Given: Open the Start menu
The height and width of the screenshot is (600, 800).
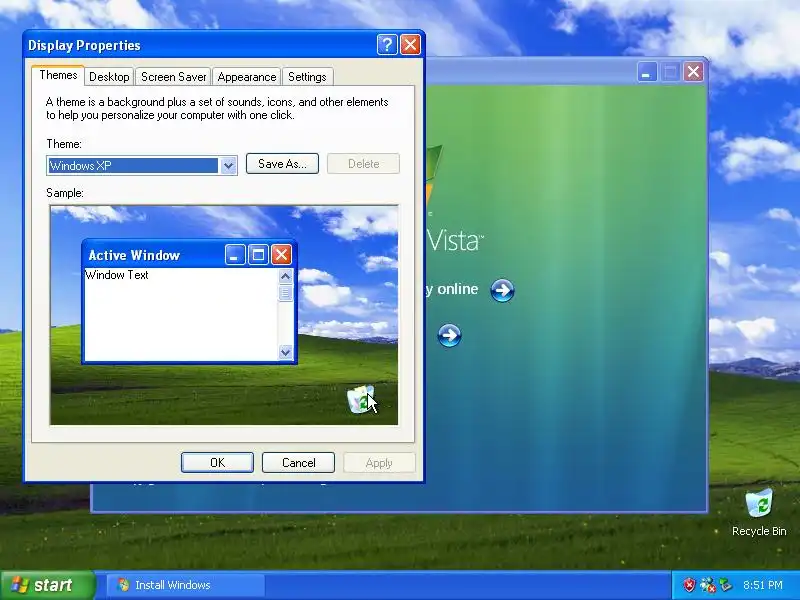Looking at the screenshot, I should pyautogui.click(x=47, y=585).
